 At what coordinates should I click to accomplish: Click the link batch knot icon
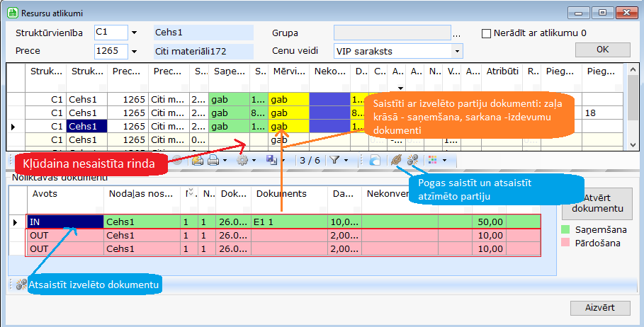point(396,160)
